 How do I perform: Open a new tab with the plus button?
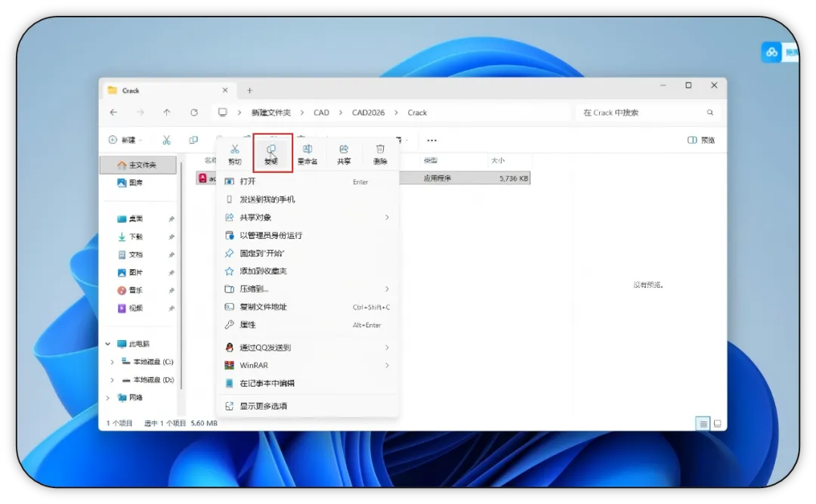pos(250,91)
